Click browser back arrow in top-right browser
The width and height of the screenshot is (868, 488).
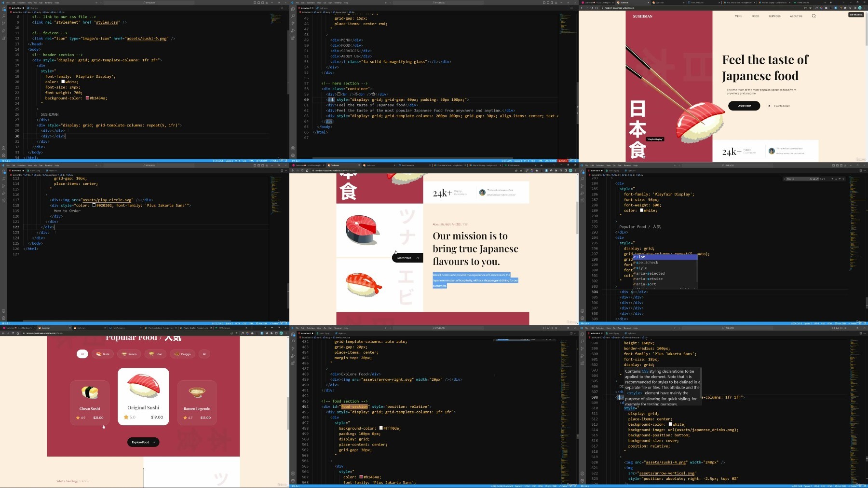click(x=583, y=8)
